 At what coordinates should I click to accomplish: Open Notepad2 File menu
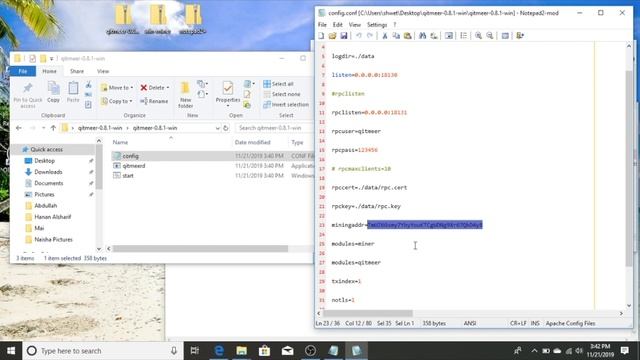322,25
